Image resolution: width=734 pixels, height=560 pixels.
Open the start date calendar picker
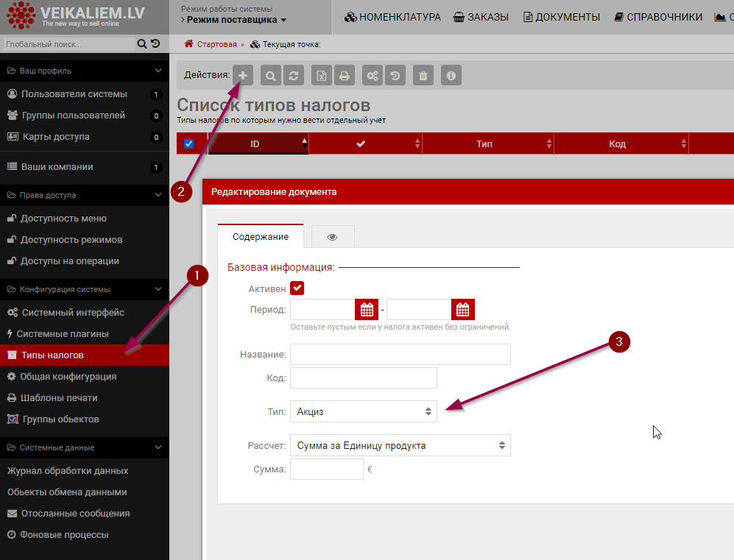[367, 309]
